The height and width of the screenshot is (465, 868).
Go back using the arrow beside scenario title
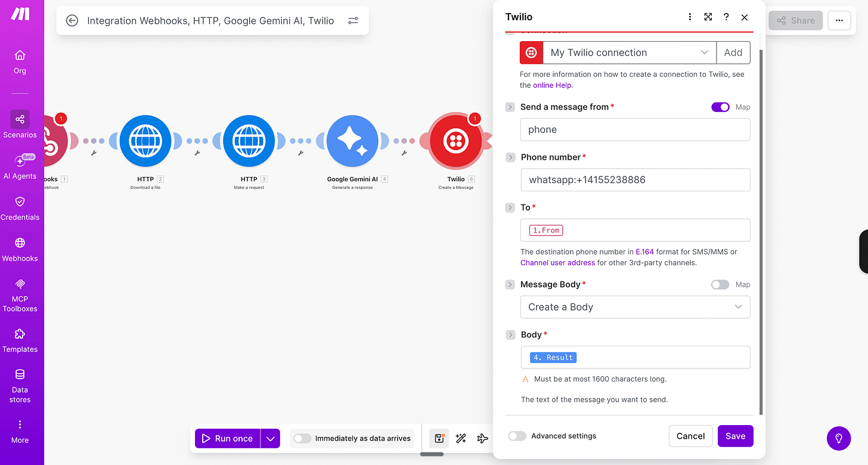point(72,21)
